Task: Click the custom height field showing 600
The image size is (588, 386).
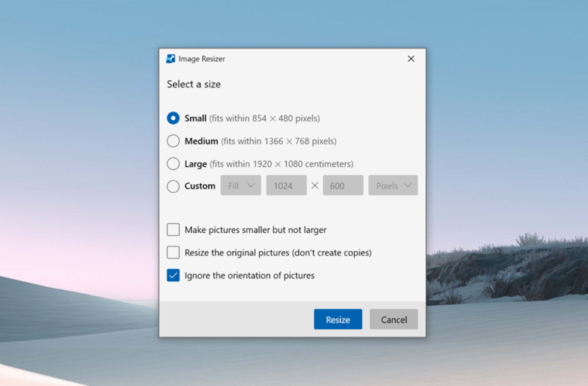Action: (x=343, y=186)
